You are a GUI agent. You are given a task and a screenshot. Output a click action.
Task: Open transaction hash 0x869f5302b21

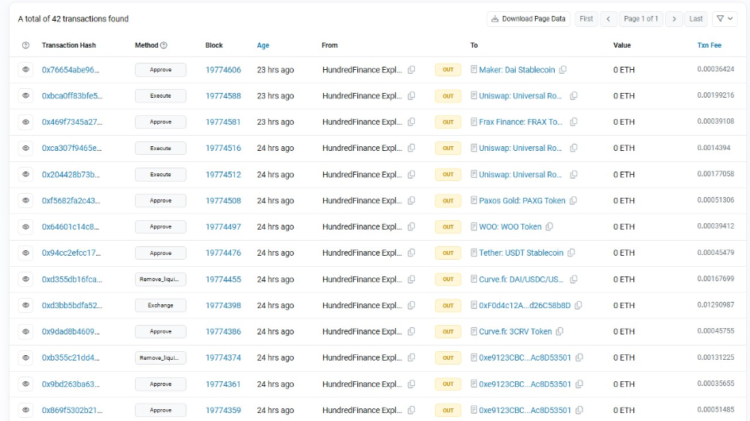pos(72,410)
